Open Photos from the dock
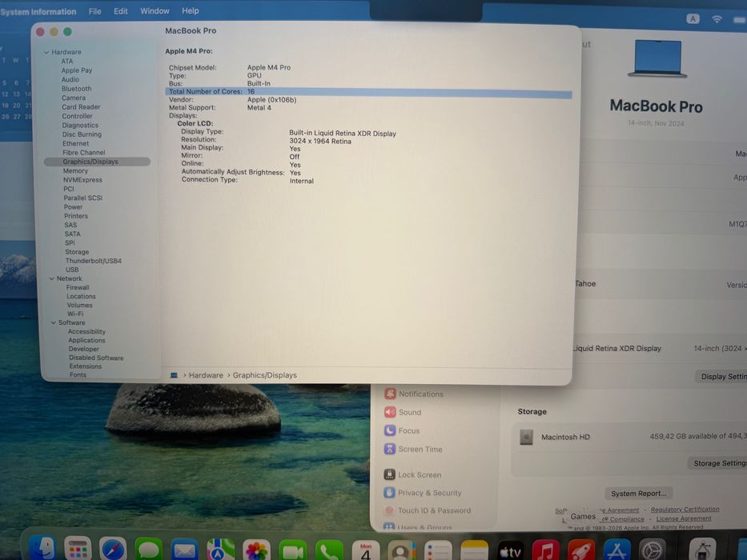The height and width of the screenshot is (560, 747). pos(256,551)
